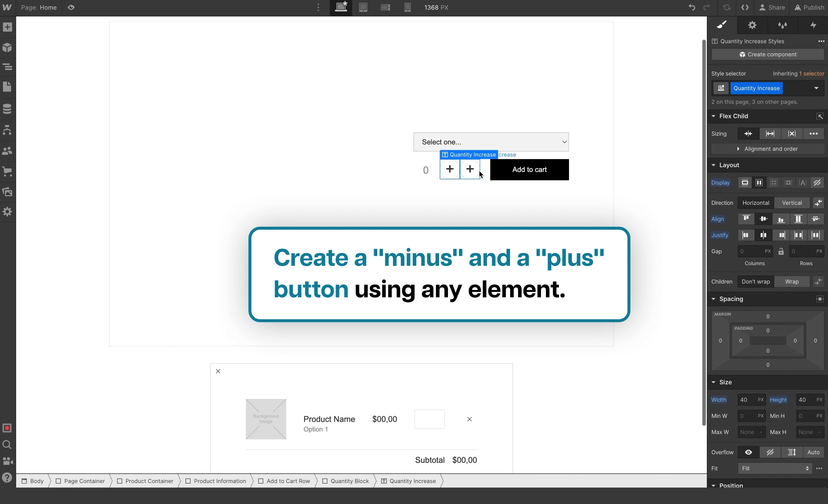Image resolution: width=828 pixels, height=504 pixels.
Task: Open Select one... option dropdown
Action: click(x=491, y=142)
